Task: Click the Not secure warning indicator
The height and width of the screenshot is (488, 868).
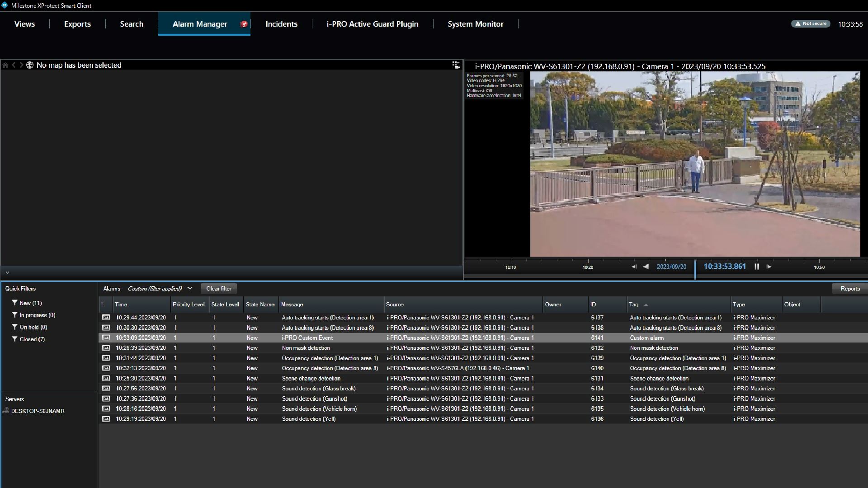Action: click(811, 23)
